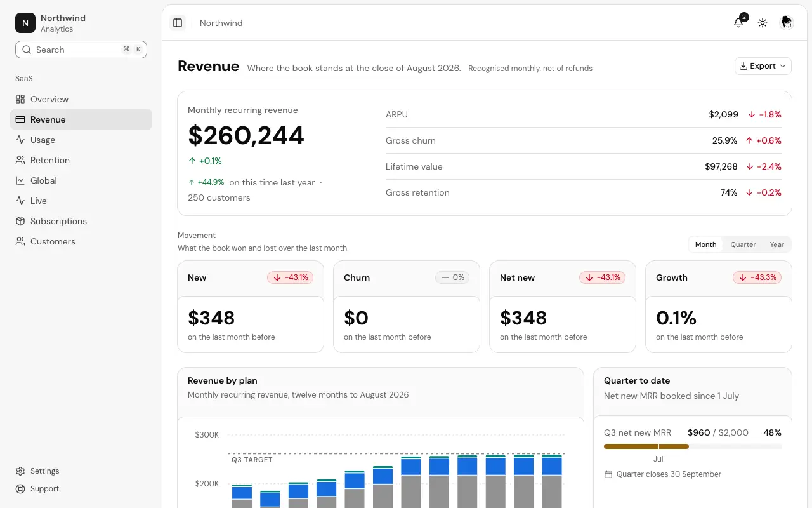Click the -43.1% badge on New card
This screenshot has width=812, height=508.
click(290, 277)
